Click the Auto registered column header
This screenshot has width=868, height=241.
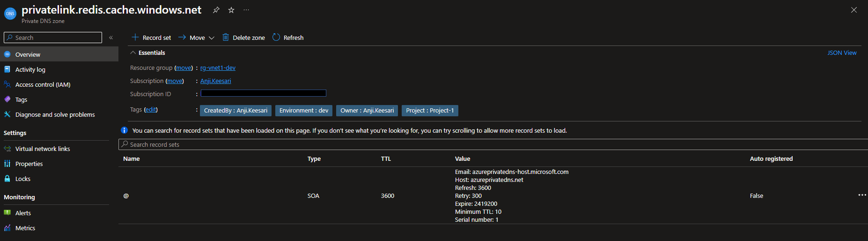(x=771, y=158)
